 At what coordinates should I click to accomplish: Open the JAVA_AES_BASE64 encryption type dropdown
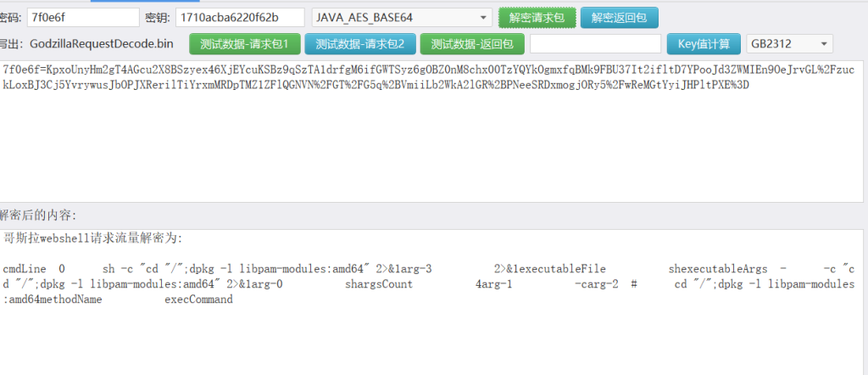click(402, 17)
